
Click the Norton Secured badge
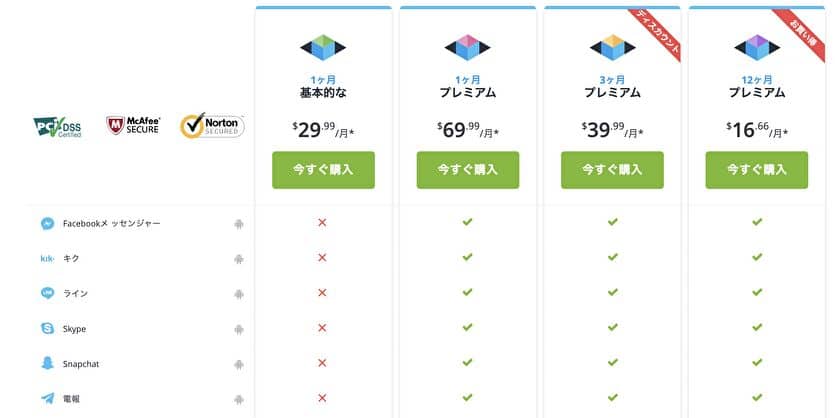212,126
